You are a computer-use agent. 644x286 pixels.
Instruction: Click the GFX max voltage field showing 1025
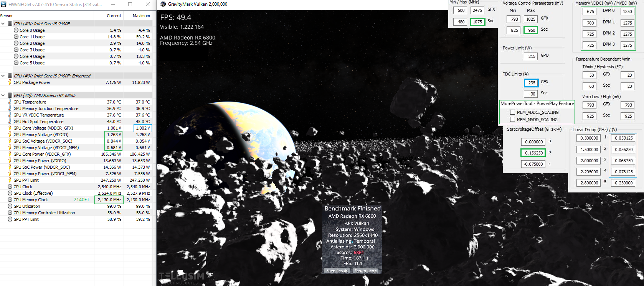coord(531,19)
